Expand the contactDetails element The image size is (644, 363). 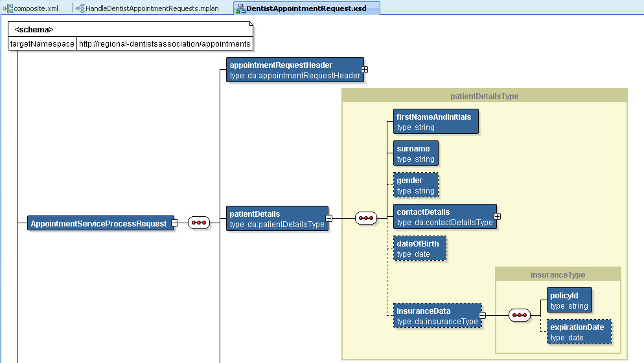[x=497, y=216]
